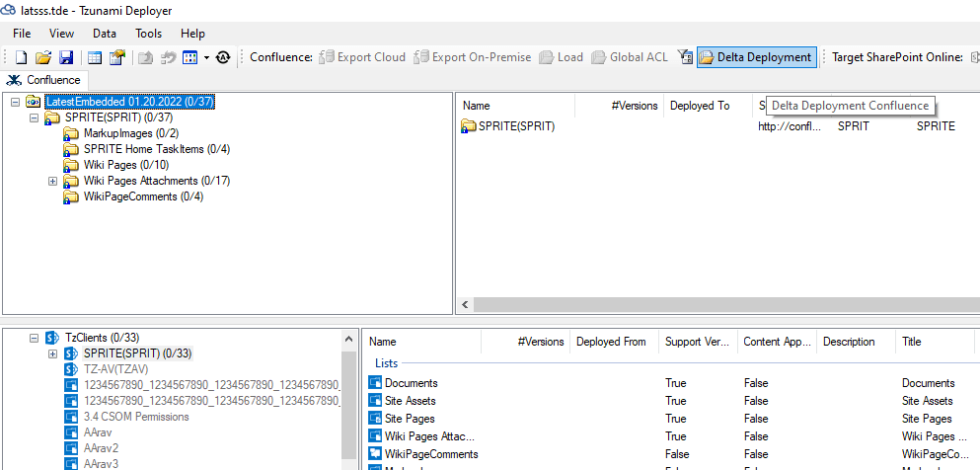Viewport: 980px width, 470px height.
Task: Click the table grid toolbar icon
Action: click(95, 57)
